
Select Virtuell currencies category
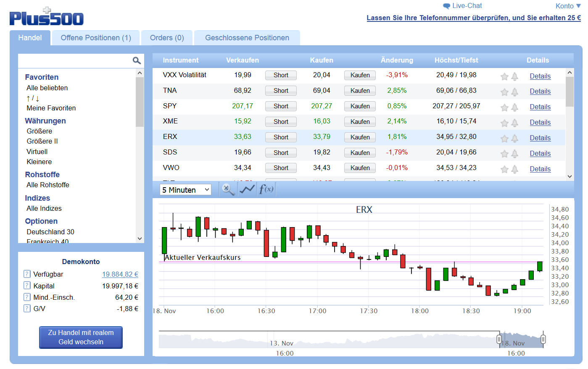pyautogui.click(x=37, y=152)
